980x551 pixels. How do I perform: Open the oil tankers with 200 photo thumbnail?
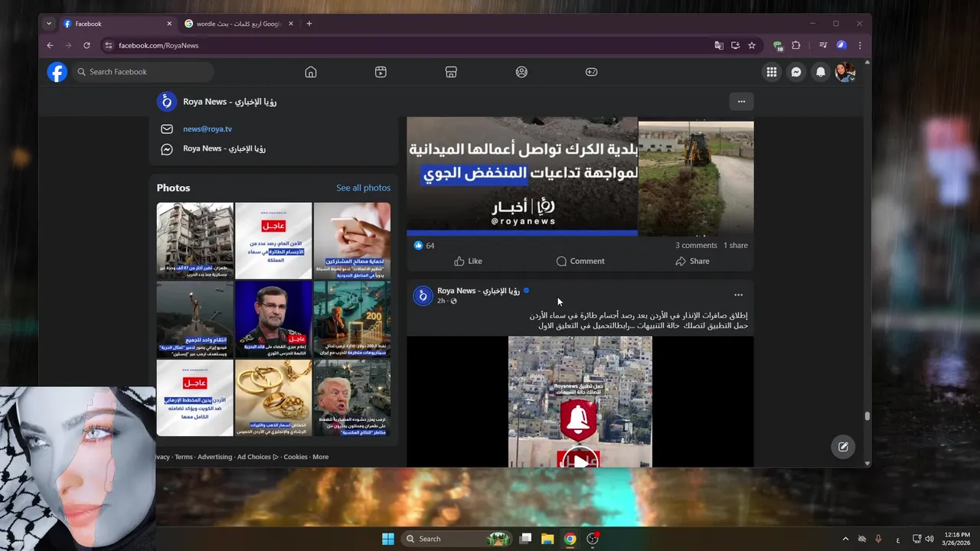tap(352, 319)
